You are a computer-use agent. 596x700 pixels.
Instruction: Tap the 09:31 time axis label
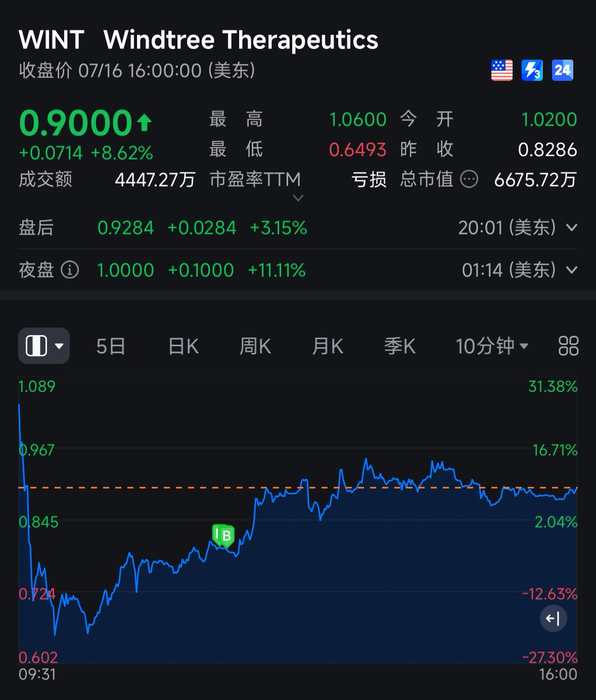coord(37,675)
